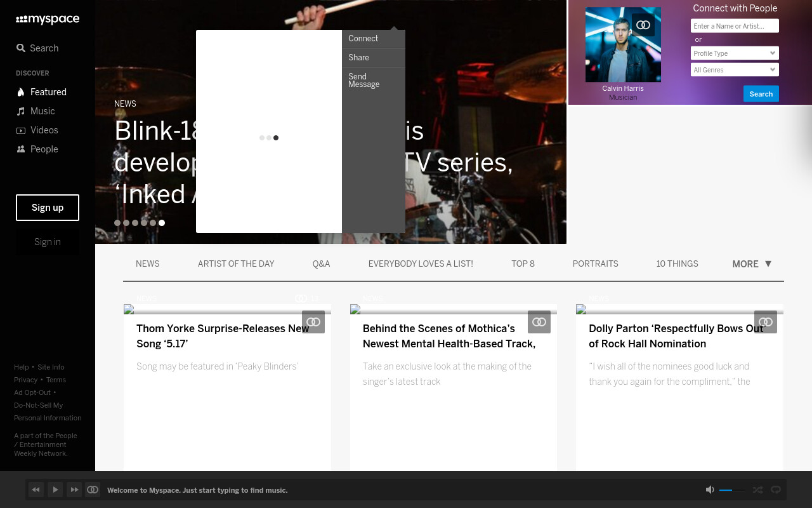Open Thom Yorke Surprise-Releases New Song article
The height and width of the screenshot is (508, 812).
(x=223, y=337)
